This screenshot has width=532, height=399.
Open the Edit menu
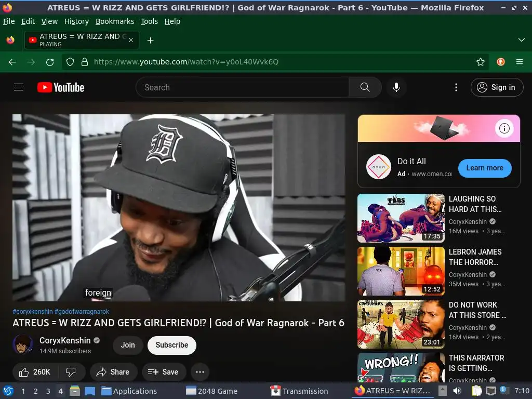[x=28, y=21]
